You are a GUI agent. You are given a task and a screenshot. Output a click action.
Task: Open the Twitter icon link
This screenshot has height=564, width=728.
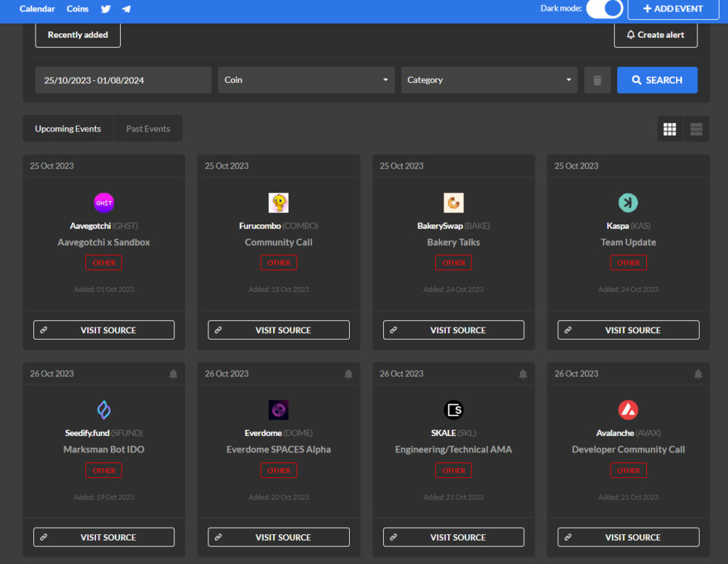coord(106,9)
